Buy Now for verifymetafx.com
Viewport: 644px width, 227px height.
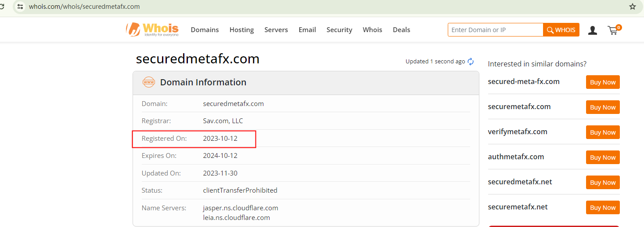click(x=603, y=132)
